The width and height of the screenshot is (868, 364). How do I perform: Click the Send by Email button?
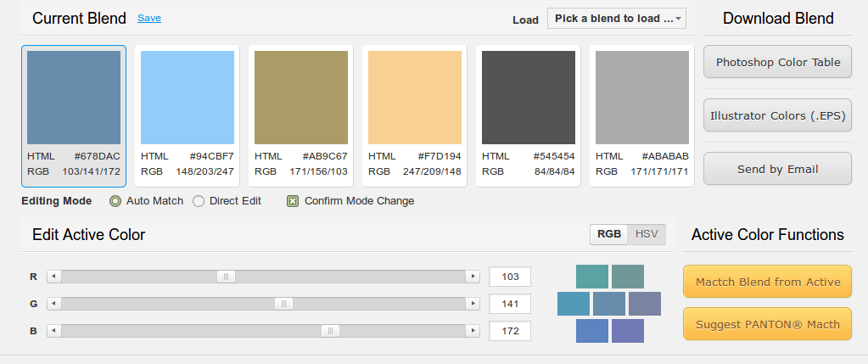click(x=778, y=169)
